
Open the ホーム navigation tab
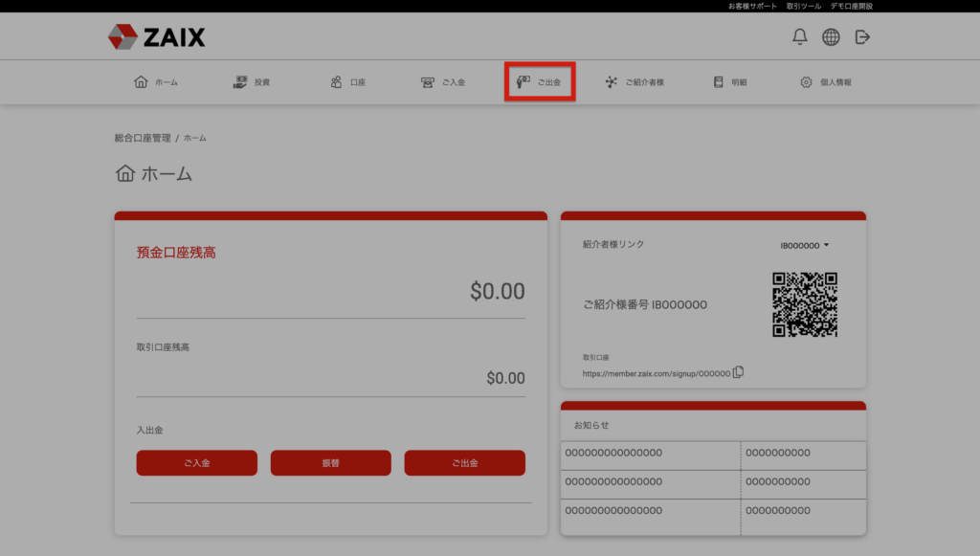tap(156, 82)
